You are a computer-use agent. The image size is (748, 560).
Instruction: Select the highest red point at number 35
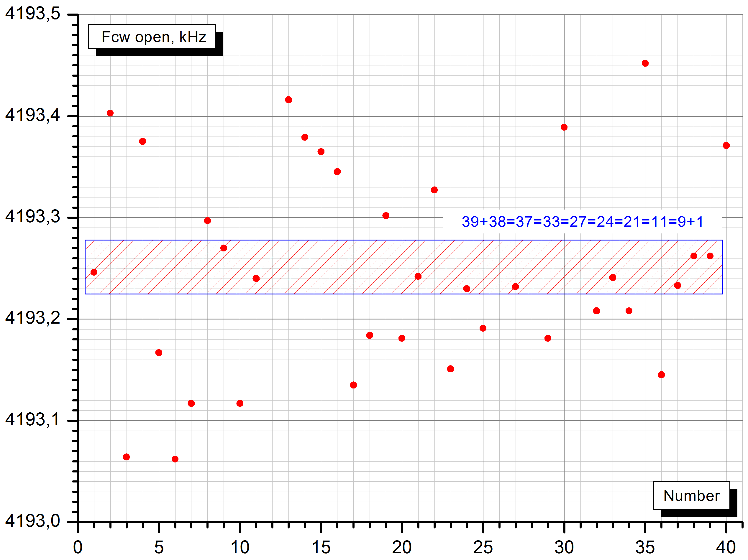(x=645, y=63)
